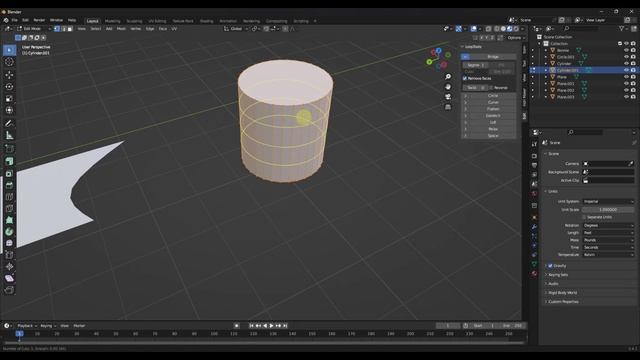Enable the Separate Units checkbox

[584, 217]
